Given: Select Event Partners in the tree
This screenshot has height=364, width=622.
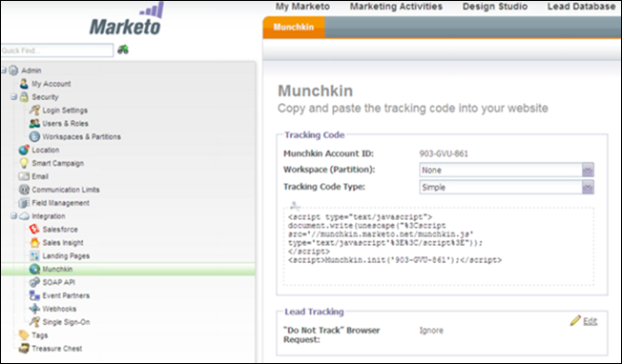Looking at the screenshot, I should coord(66,295).
